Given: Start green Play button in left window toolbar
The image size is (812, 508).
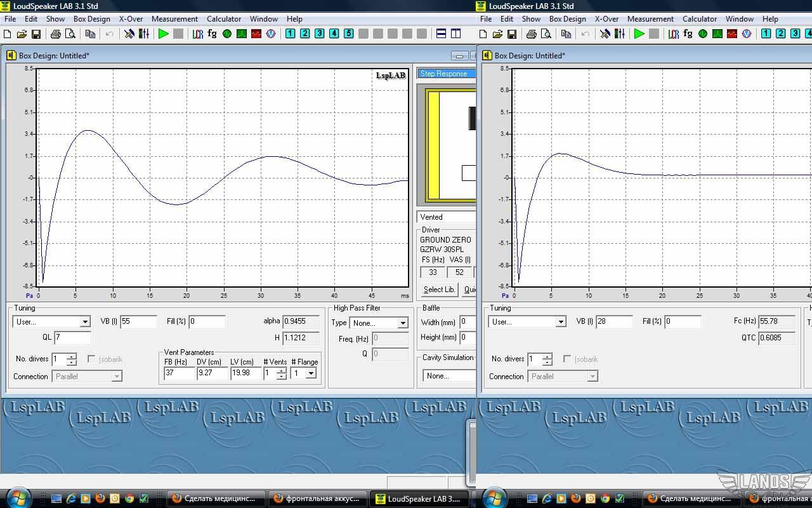Looking at the screenshot, I should 164,34.
